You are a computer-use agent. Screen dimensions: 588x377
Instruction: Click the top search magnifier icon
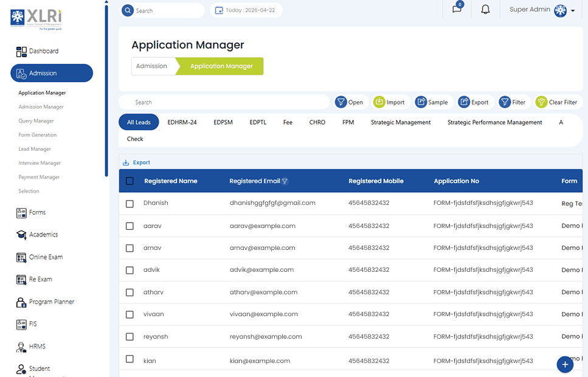tap(128, 10)
